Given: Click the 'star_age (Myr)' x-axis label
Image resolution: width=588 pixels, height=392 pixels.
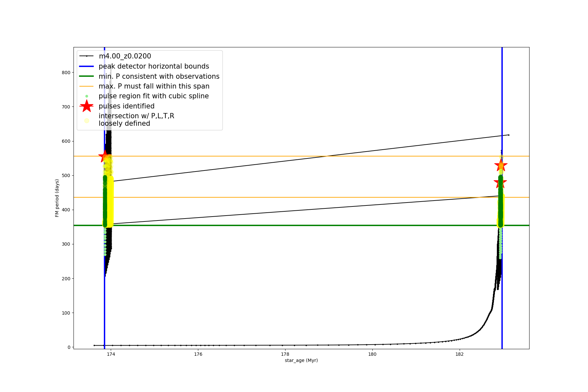Looking at the screenshot, I should (301, 360).
